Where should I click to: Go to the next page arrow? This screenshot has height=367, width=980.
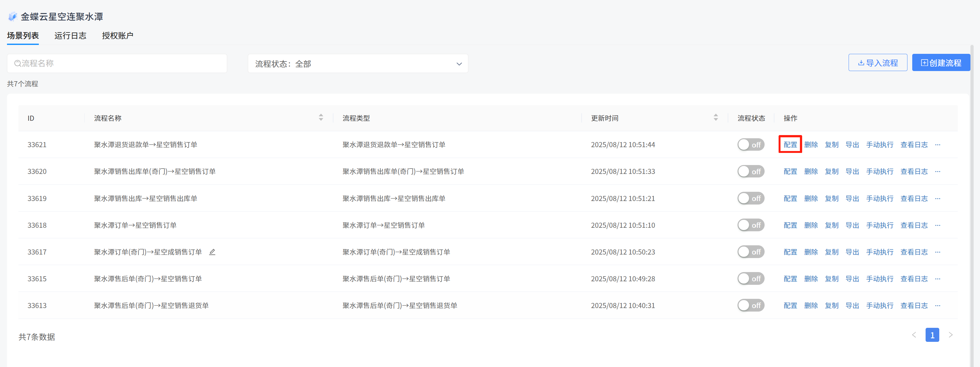coord(951,335)
